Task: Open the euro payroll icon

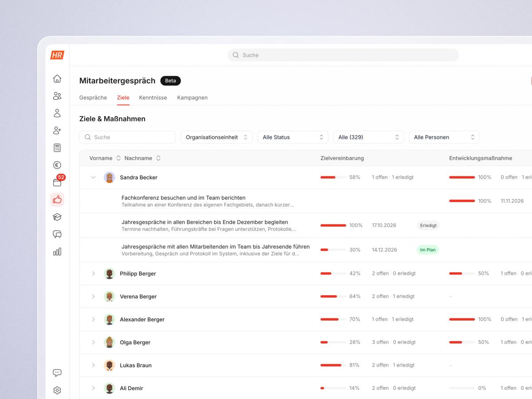Action: (57, 165)
